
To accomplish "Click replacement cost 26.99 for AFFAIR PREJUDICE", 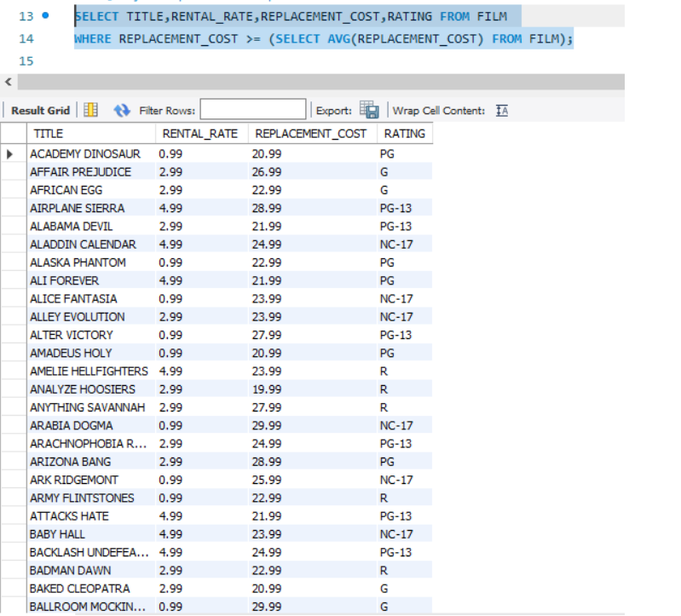I will click(312, 172).
